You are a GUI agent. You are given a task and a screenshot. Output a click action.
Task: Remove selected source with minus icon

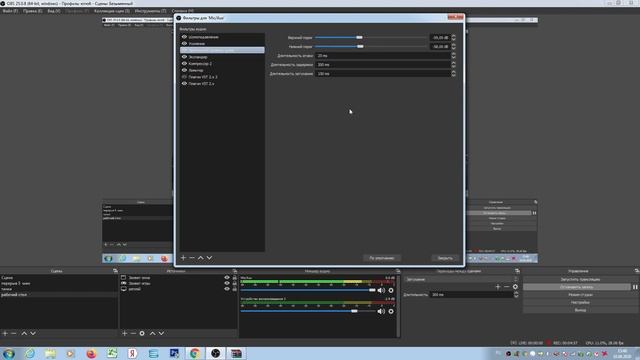[x=133, y=333]
